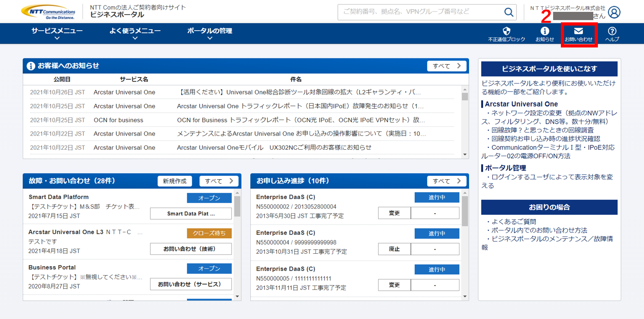
Task: Click the search input field
Action: click(420, 12)
